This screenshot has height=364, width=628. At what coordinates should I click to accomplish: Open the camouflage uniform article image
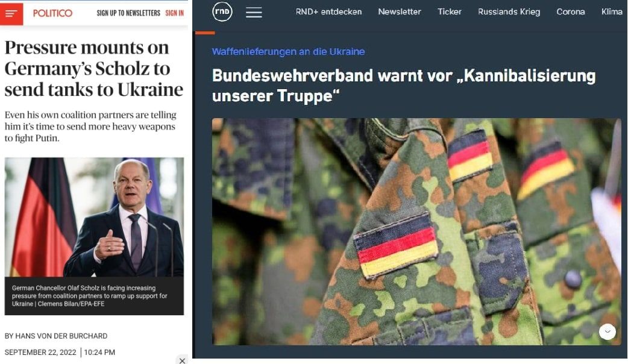(x=416, y=231)
